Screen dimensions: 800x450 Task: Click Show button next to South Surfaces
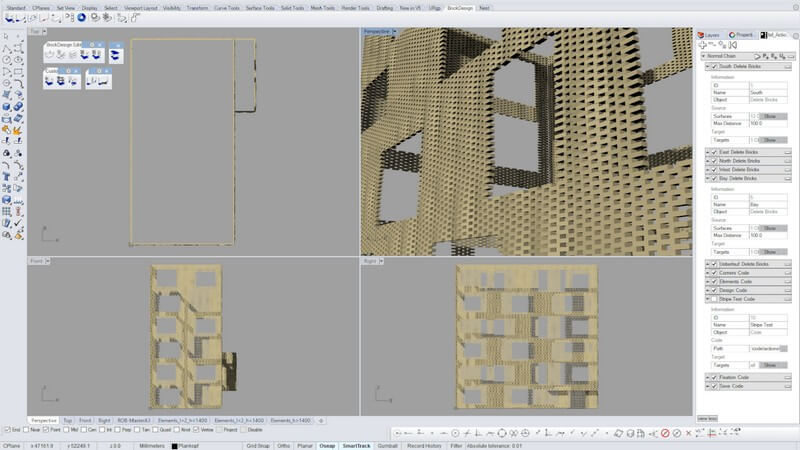(770, 116)
